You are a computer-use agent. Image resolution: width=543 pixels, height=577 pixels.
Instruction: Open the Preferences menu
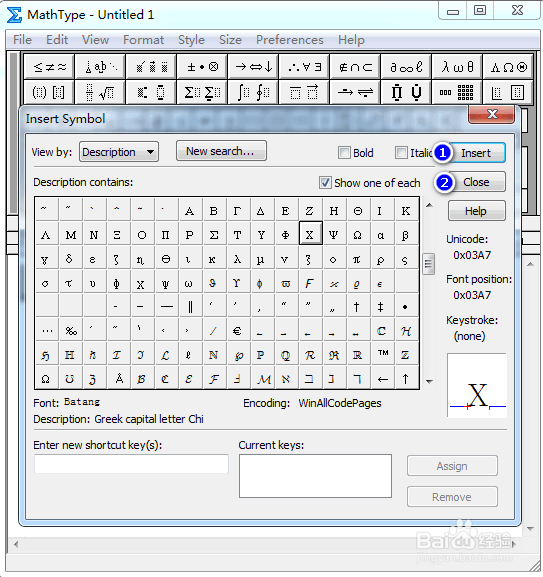(x=290, y=40)
